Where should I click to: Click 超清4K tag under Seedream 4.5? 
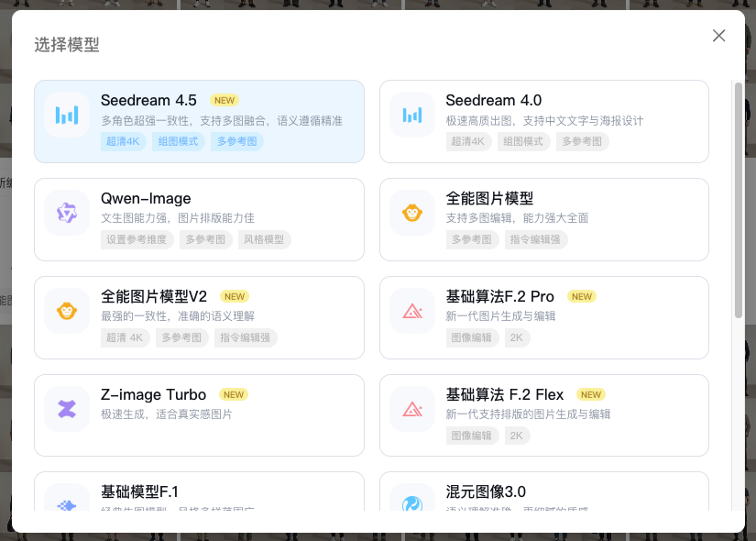point(123,141)
